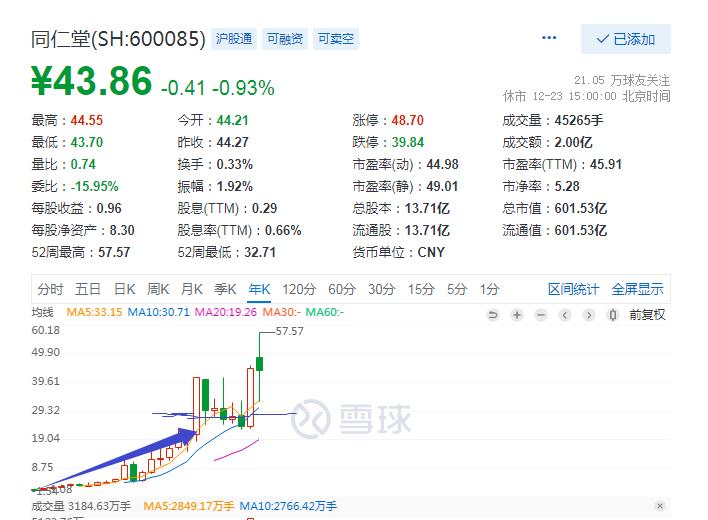This screenshot has width=708, height=520.
Task: Click the 沪股通 tag
Action: click(234, 39)
